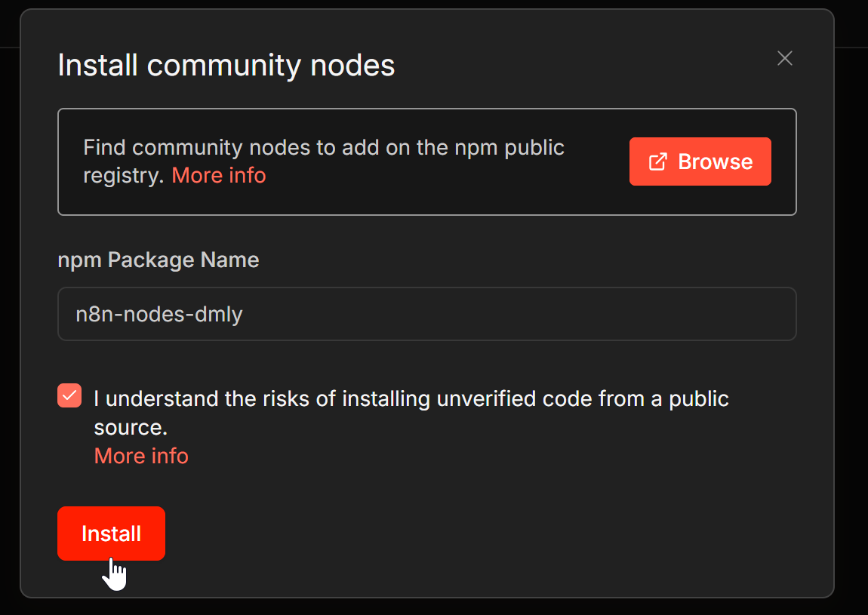Focus the npm Package Name field

[x=426, y=314]
